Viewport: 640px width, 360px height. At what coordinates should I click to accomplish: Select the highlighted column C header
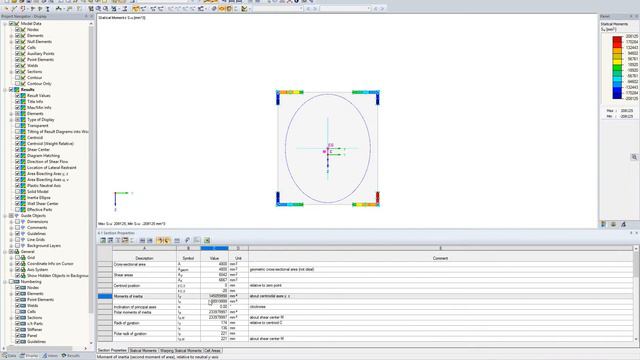point(214,248)
